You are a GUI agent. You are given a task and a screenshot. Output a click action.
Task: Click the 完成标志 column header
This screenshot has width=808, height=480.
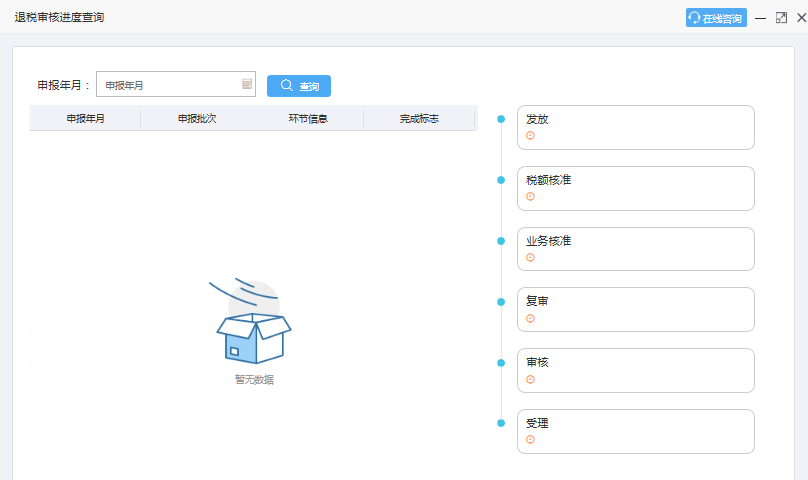419,119
